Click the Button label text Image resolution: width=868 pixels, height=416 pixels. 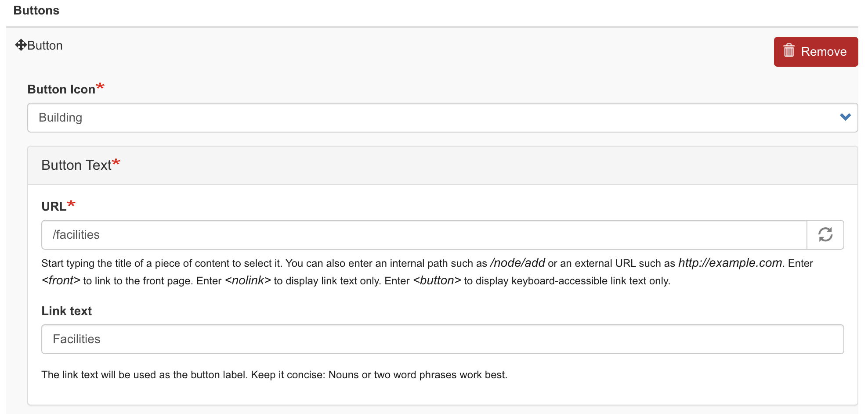(45, 45)
